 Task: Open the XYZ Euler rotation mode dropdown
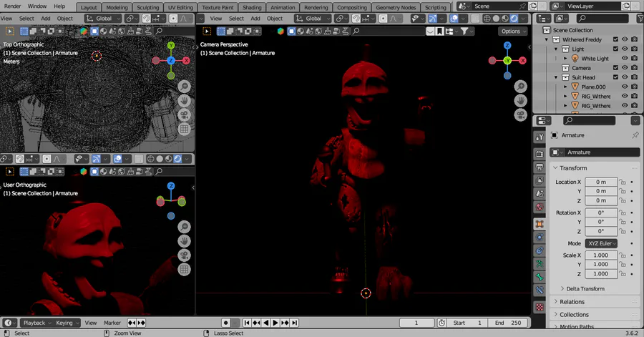click(x=601, y=243)
